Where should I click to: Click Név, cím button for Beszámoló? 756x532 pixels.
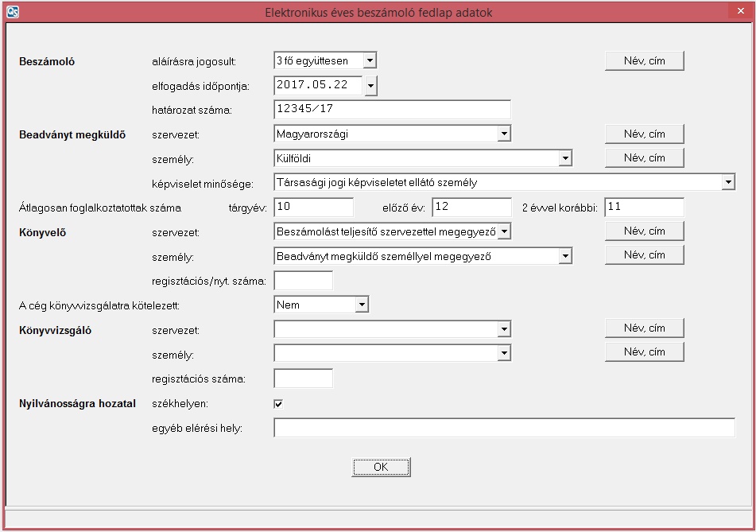[x=644, y=61]
